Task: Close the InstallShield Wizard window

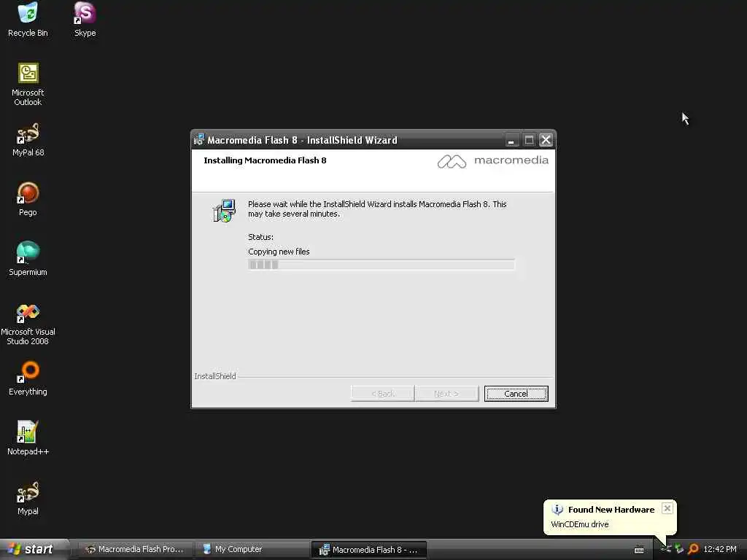Action: pyautogui.click(x=546, y=140)
